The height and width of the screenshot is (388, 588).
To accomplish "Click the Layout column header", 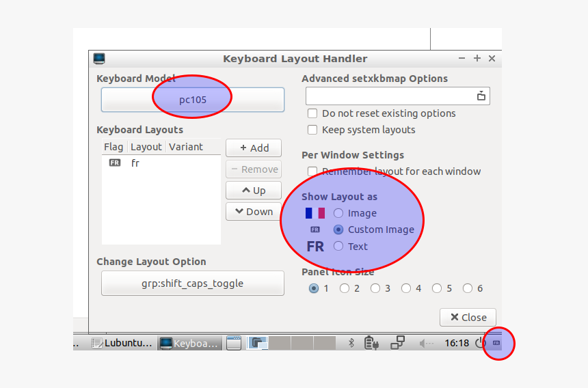I will pos(146,147).
